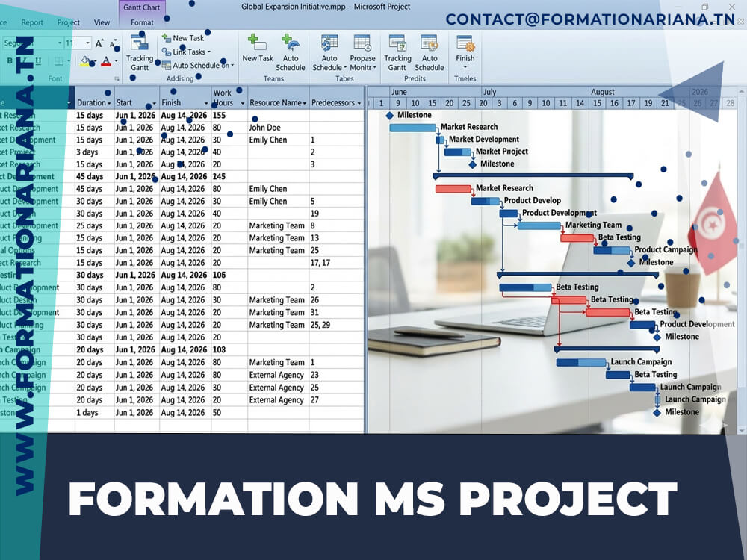
Task: Select the '25, 29' predecessors cell
Action: 336,325
